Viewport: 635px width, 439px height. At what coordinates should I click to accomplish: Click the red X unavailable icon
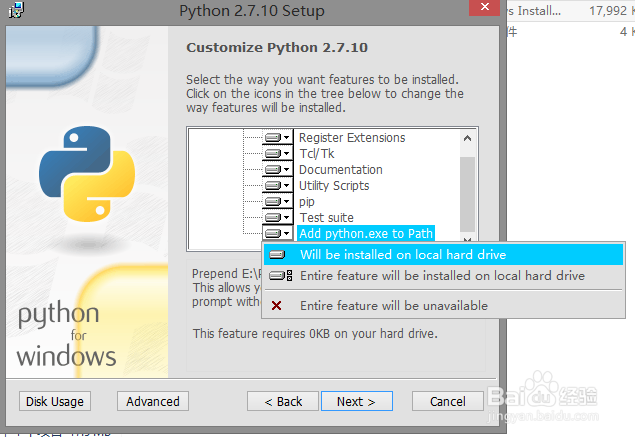pos(277,305)
